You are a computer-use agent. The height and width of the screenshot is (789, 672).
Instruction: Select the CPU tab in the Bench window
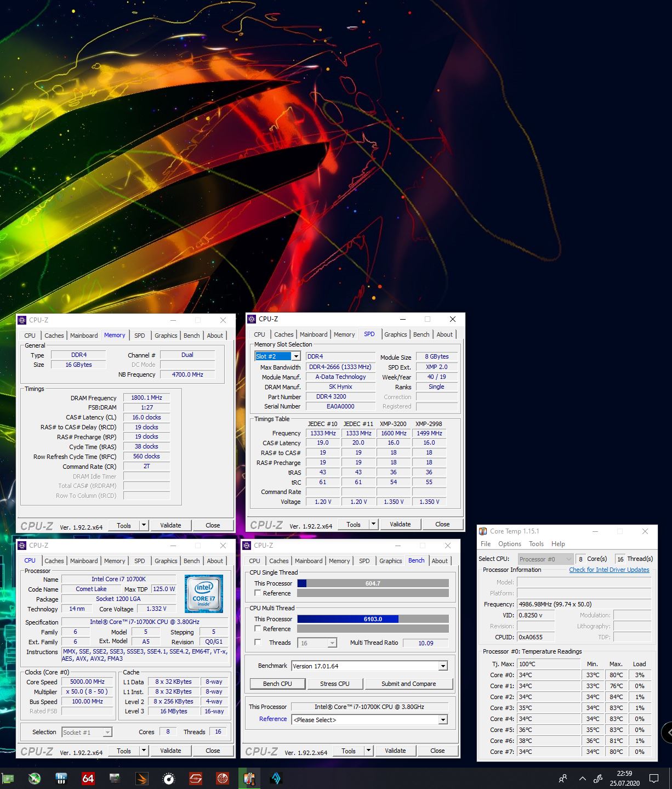coord(255,561)
